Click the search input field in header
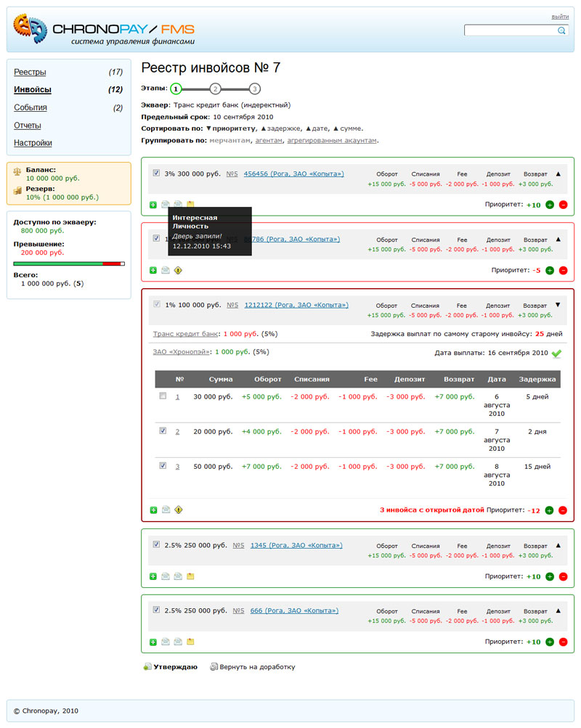 (x=510, y=30)
